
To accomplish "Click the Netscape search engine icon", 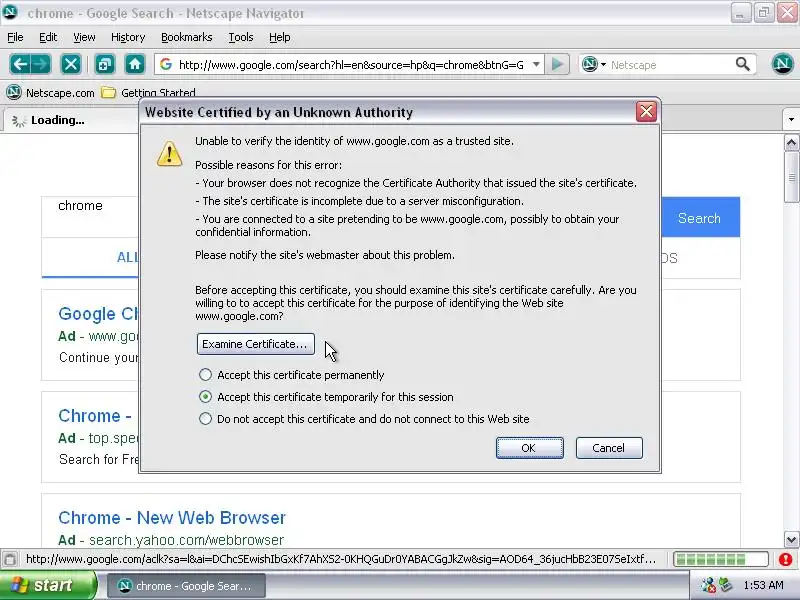I will (590, 64).
